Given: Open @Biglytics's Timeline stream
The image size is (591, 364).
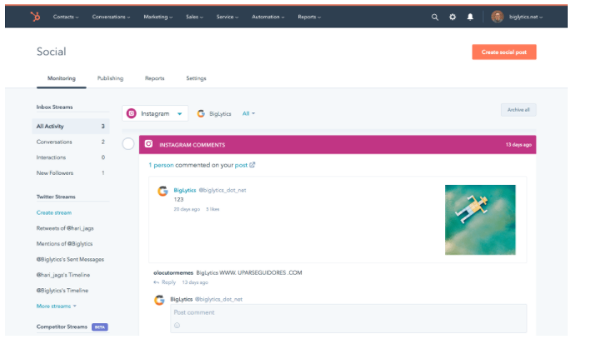Looking at the screenshot, I should pos(63,291).
